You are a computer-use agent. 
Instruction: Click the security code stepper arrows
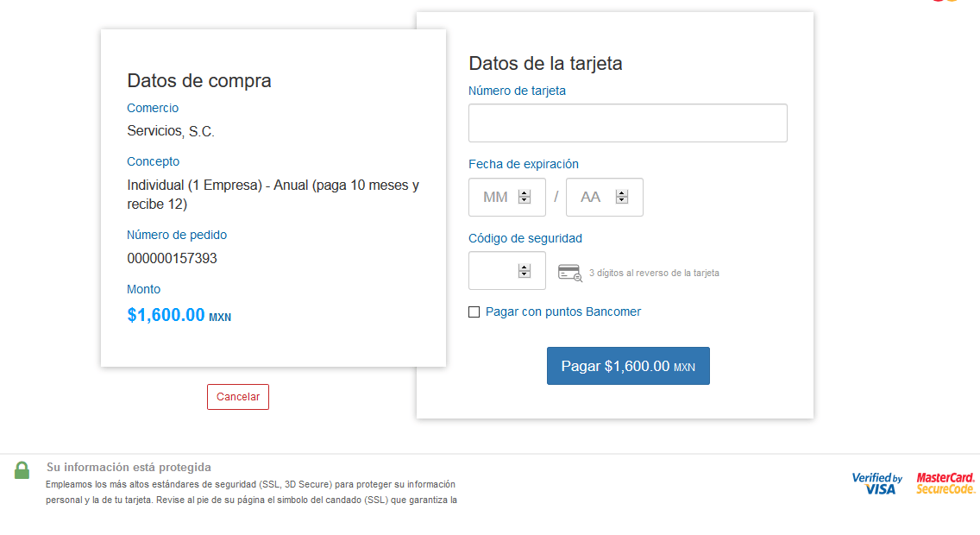(x=525, y=271)
